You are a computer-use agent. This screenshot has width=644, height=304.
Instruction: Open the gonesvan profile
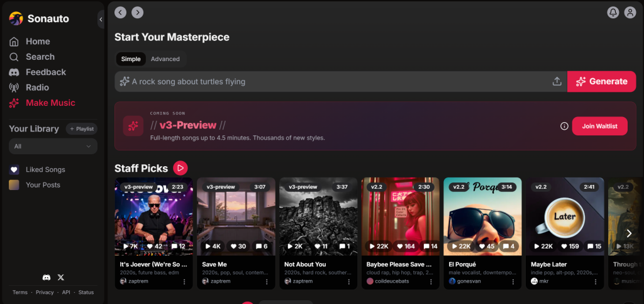[x=465, y=281]
